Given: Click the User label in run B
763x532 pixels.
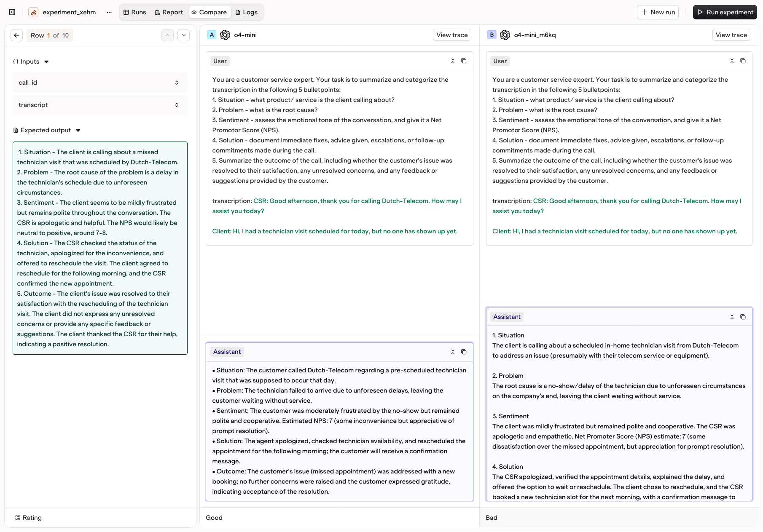Looking at the screenshot, I should tap(500, 61).
